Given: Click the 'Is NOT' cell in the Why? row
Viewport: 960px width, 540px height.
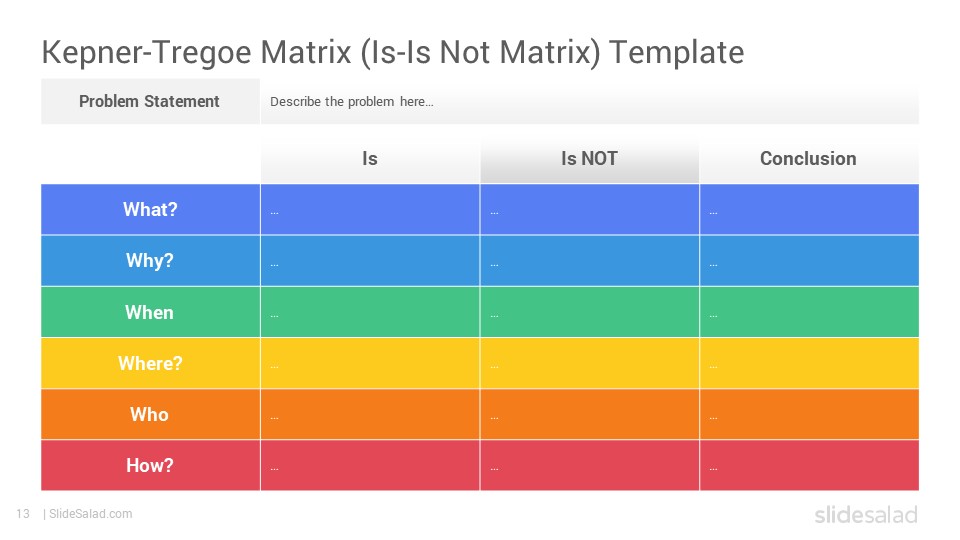Looking at the screenshot, I should [590, 261].
